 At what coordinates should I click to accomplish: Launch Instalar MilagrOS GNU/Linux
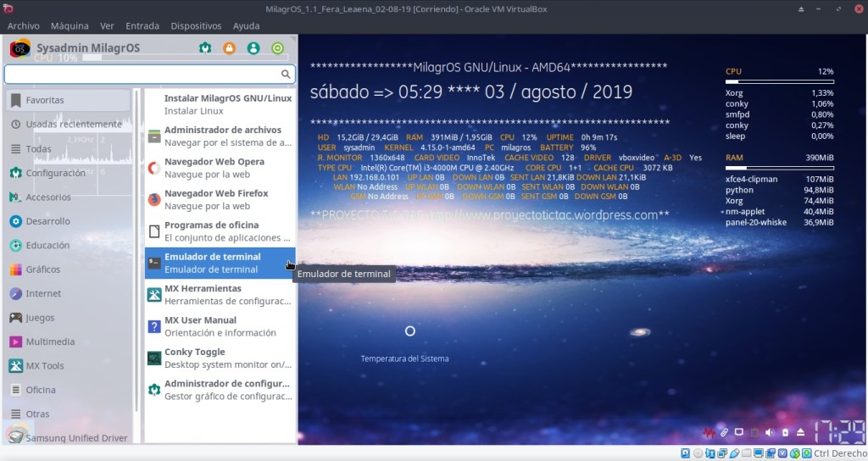point(220,104)
